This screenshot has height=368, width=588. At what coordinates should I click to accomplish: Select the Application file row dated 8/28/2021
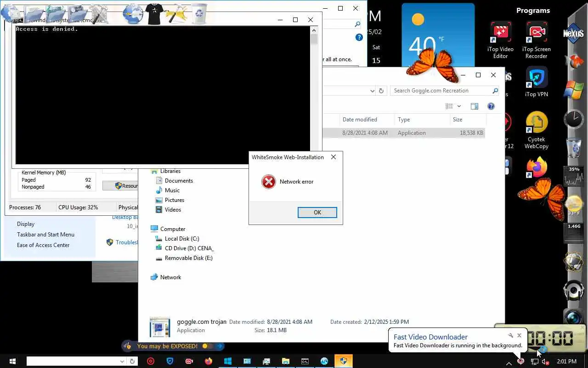403,133
